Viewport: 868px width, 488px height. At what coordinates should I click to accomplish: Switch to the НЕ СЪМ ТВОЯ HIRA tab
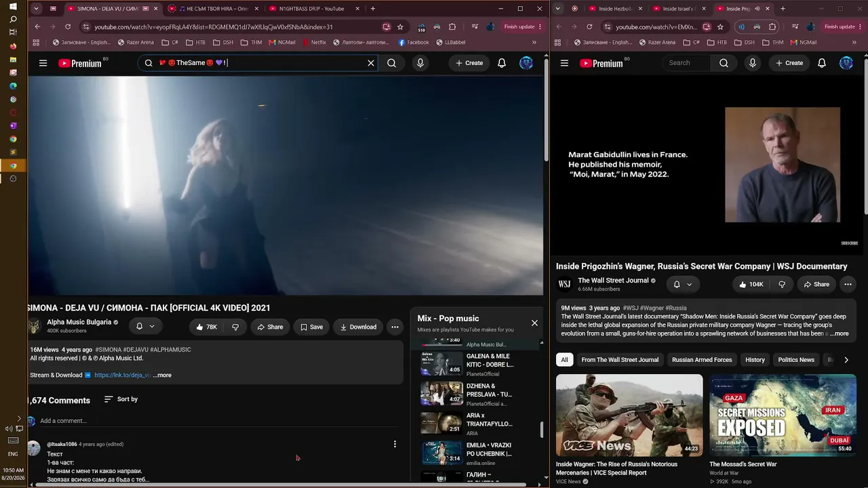coord(213,9)
